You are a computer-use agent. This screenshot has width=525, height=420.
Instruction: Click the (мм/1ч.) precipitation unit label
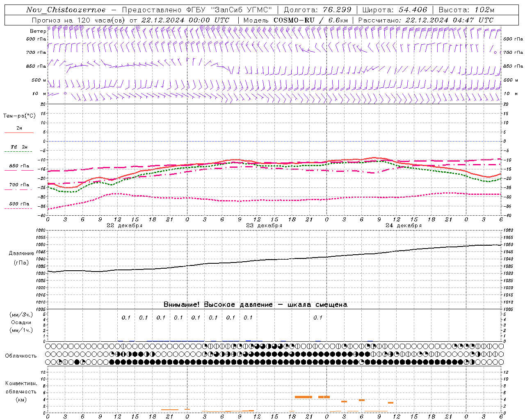pos(21,330)
